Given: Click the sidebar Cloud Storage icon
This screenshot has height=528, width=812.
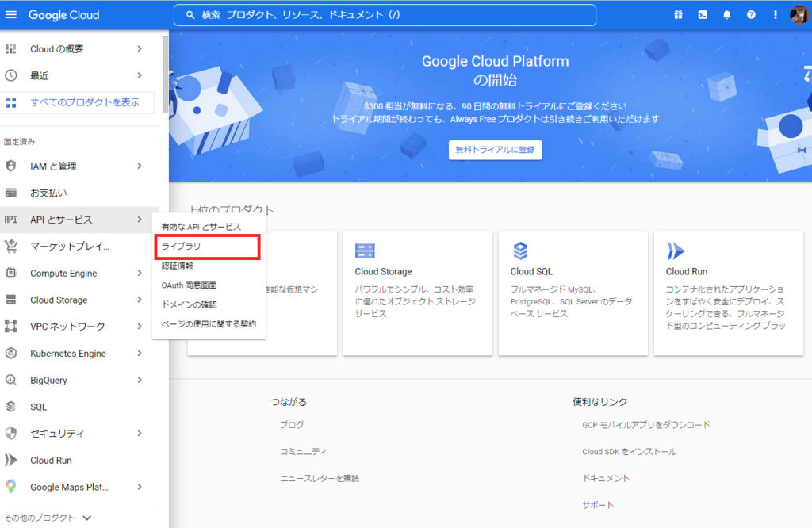Looking at the screenshot, I should 11,300.
